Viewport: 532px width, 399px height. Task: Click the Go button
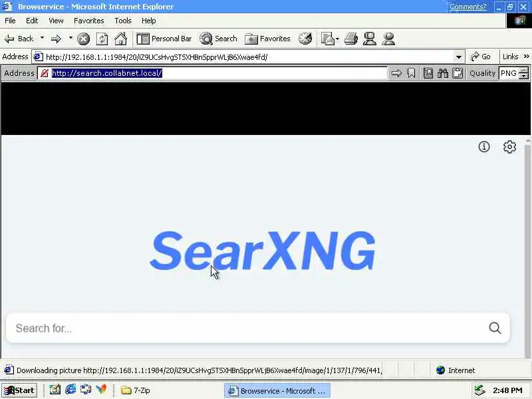tap(481, 57)
